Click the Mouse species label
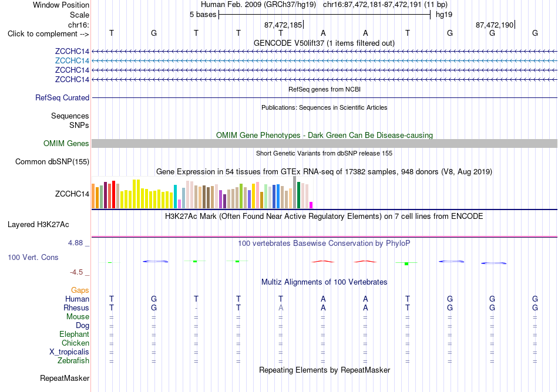 (x=78, y=317)
